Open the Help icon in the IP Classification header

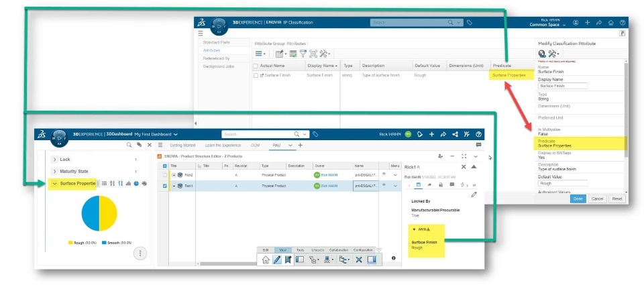pos(623,23)
